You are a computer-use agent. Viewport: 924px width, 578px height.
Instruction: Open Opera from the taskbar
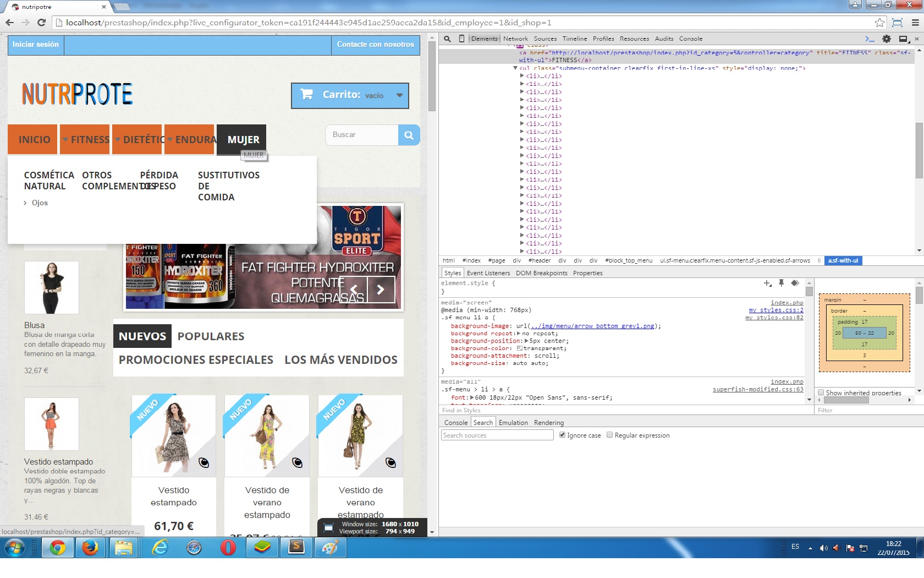[228, 548]
